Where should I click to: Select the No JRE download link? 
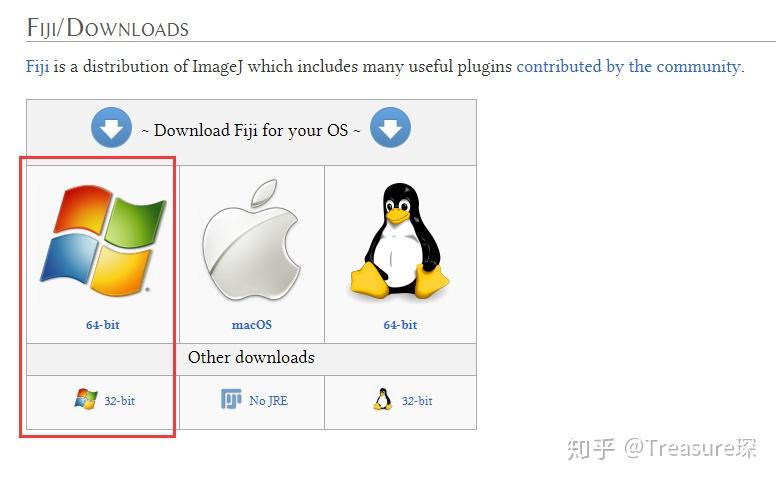[268, 401]
